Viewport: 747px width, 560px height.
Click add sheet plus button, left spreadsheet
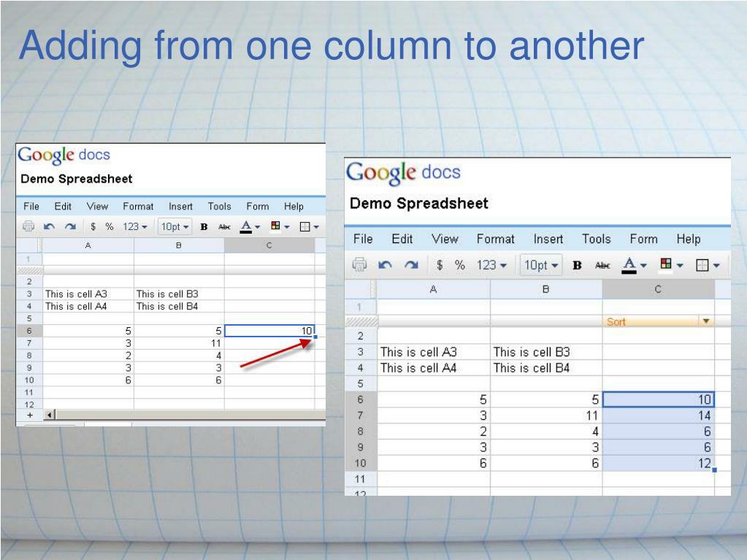(x=29, y=415)
